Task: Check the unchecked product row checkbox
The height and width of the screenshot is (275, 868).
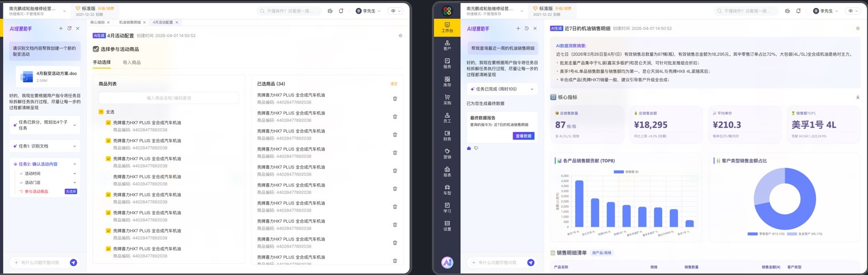Action: pyautogui.click(x=108, y=177)
